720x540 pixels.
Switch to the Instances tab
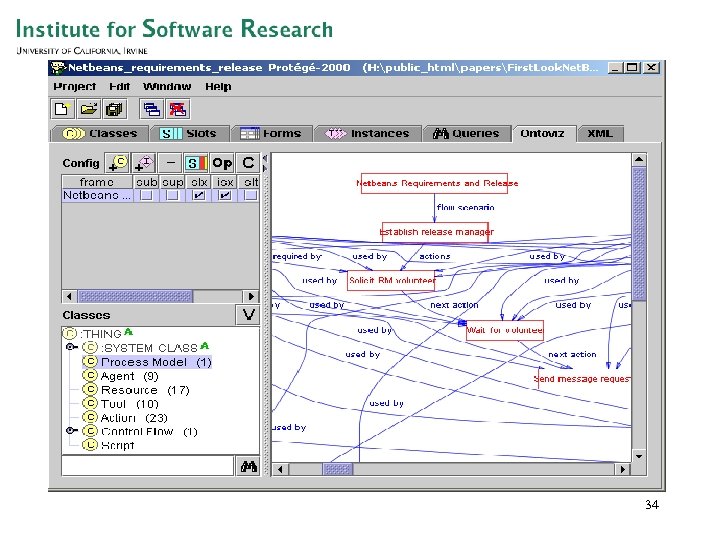(x=368, y=134)
